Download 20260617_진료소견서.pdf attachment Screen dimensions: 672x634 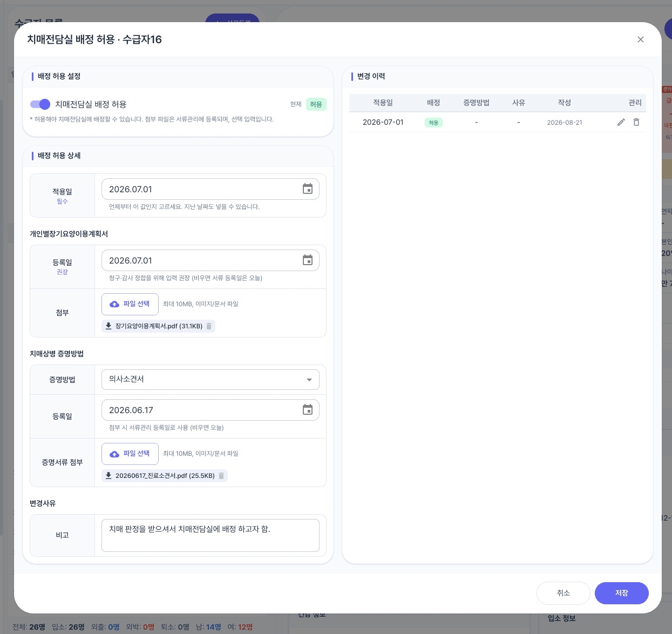coord(108,476)
